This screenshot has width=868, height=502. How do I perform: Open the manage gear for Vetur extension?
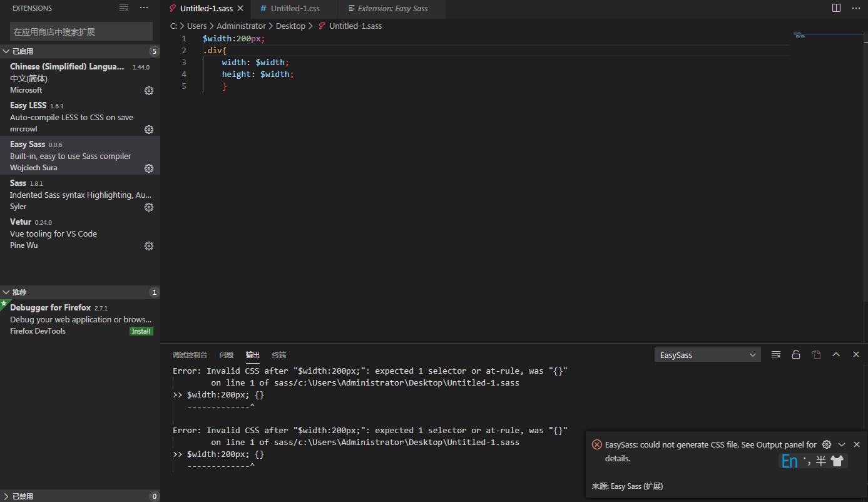[x=149, y=246]
